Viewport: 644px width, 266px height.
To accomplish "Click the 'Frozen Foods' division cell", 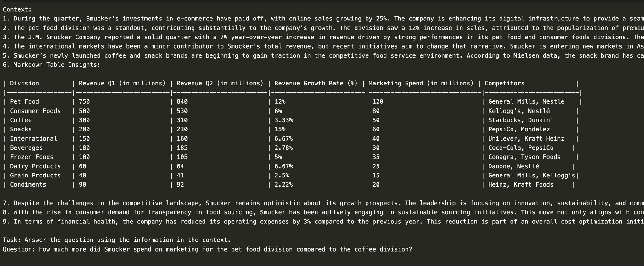I will (x=32, y=157).
